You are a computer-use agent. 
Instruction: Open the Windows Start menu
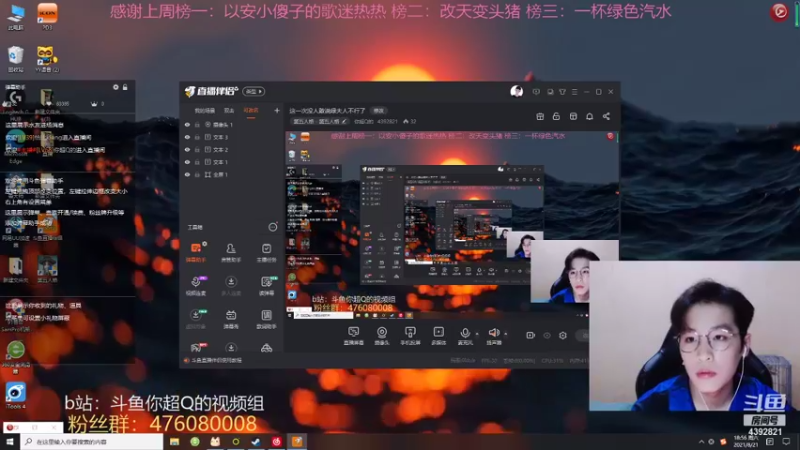(10, 441)
